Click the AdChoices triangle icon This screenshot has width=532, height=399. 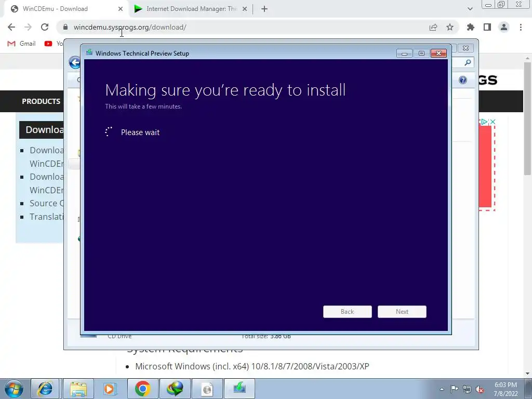(x=484, y=122)
